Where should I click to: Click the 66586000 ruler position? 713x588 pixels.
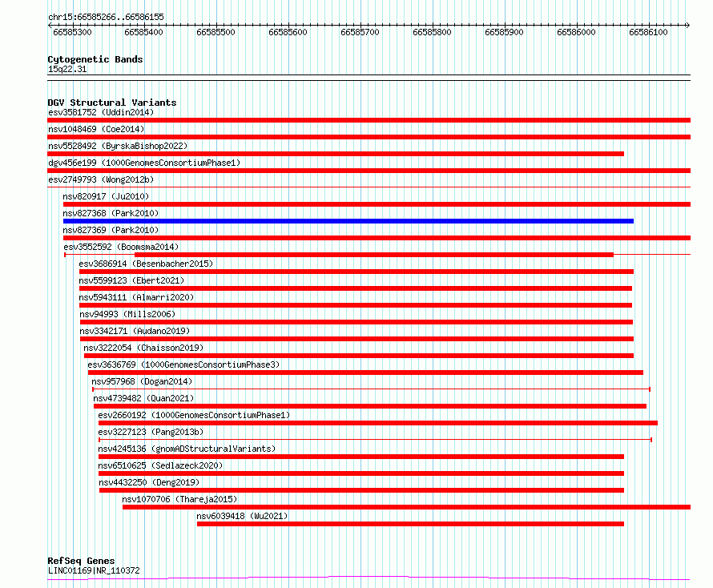click(576, 32)
